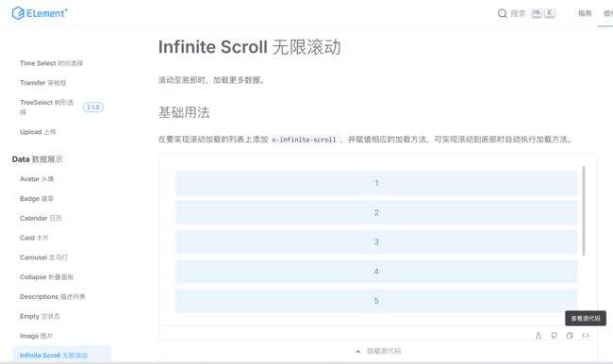This screenshot has width=613, height=364.
Task: Click the search box field
Action: 526,14
